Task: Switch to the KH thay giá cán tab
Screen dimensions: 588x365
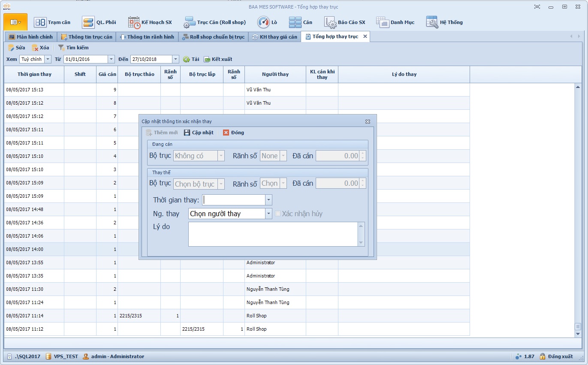Action: 274,37
